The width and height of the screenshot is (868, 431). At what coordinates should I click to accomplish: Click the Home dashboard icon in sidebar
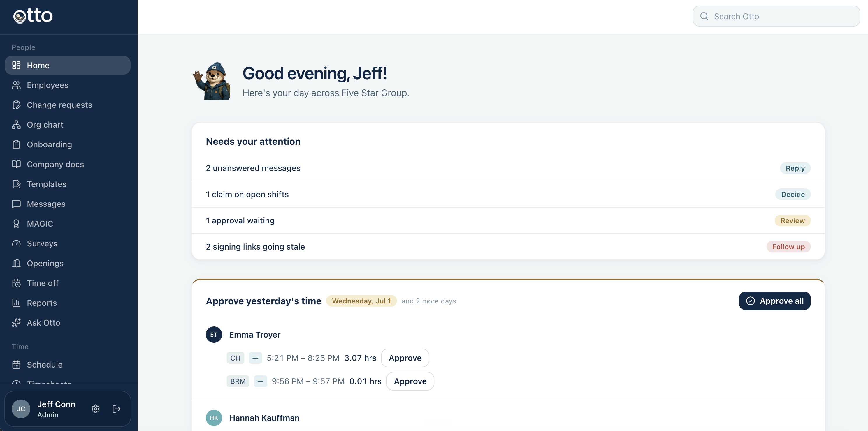16,65
